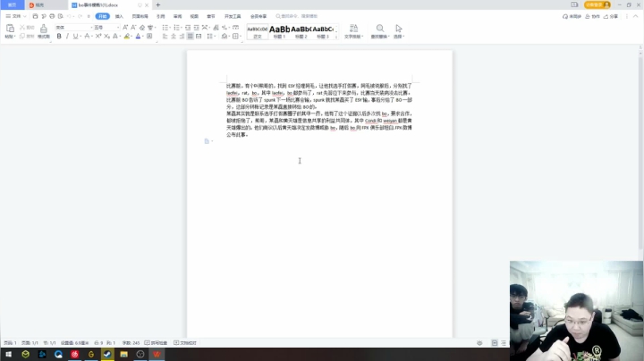Click the Save icon in quick toolbar
This screenshot has width=644, height=361.
coord(35,16)
